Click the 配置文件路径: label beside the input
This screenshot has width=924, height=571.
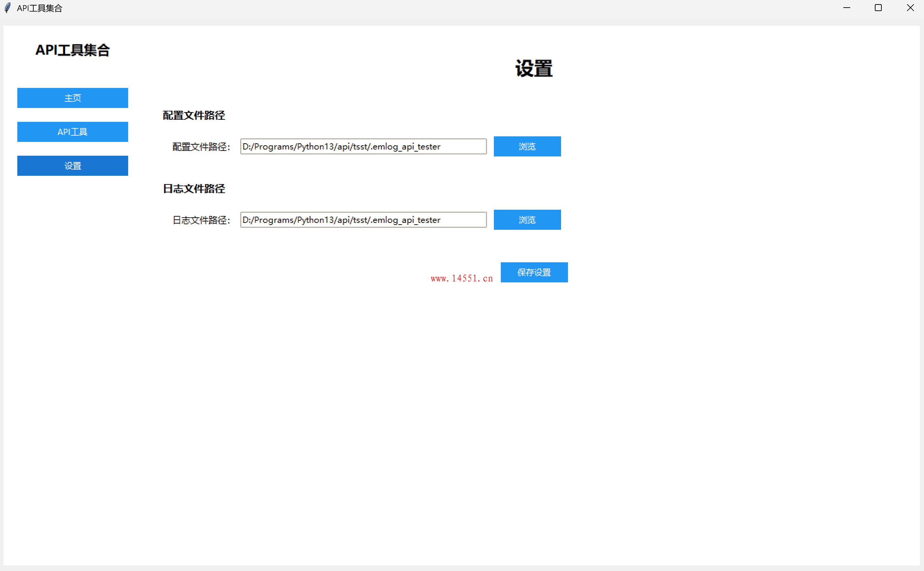(x=201, y=147)
